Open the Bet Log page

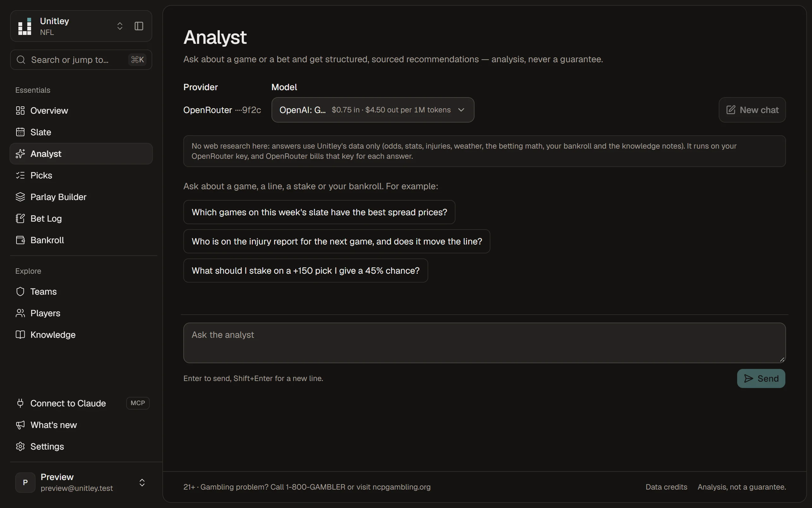pos(81,218)
